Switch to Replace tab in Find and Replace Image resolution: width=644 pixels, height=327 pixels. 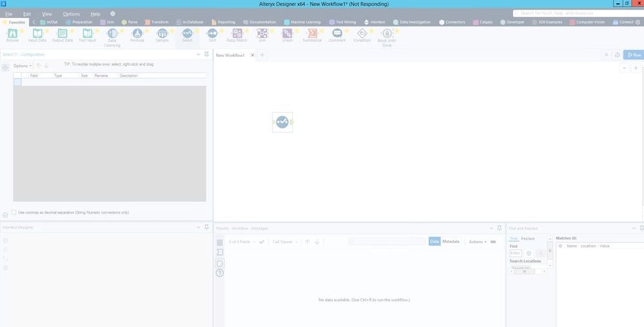click(x=528, y=238)
